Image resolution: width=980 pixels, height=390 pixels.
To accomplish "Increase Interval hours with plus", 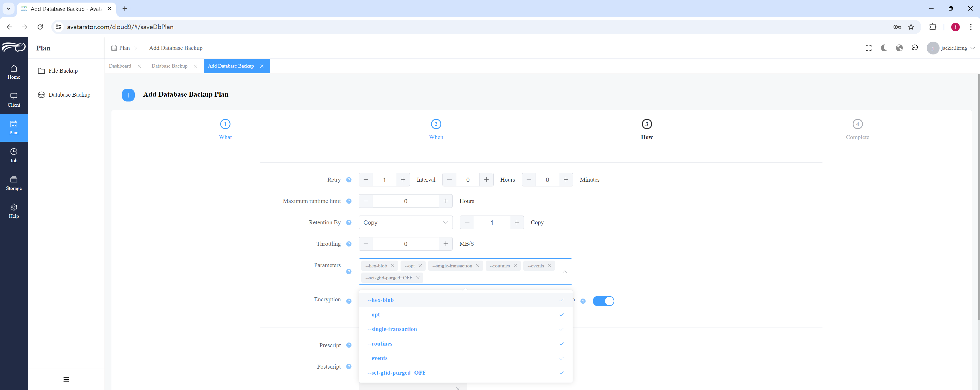I will (487, 180).
